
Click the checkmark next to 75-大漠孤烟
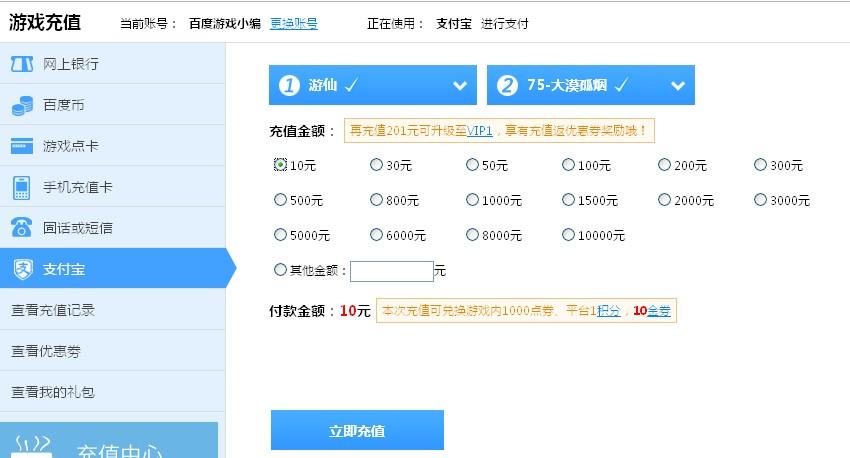621,85
